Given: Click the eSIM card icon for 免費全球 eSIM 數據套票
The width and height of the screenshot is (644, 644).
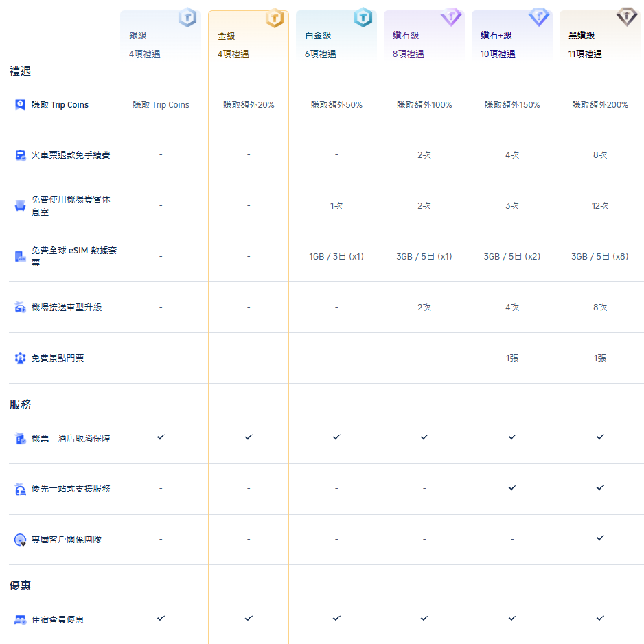Looking at the screenshot, I should [x=20, y=256].
